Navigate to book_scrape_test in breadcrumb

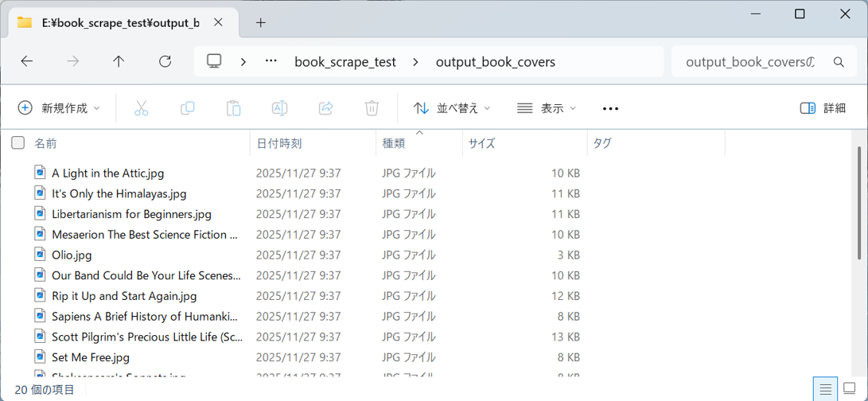(x=345, y=62)
